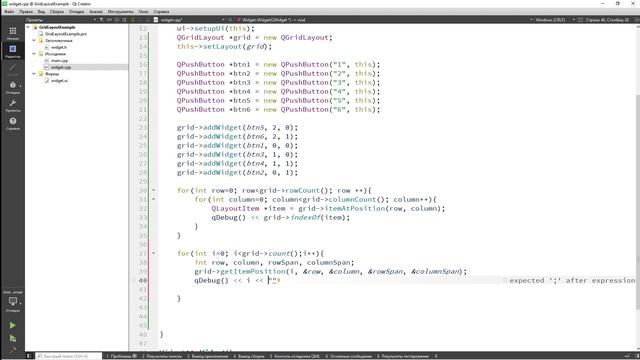The image size is (640, 360).
Task: Select widget.cpp in the project tree
Action: coord(61,67)
